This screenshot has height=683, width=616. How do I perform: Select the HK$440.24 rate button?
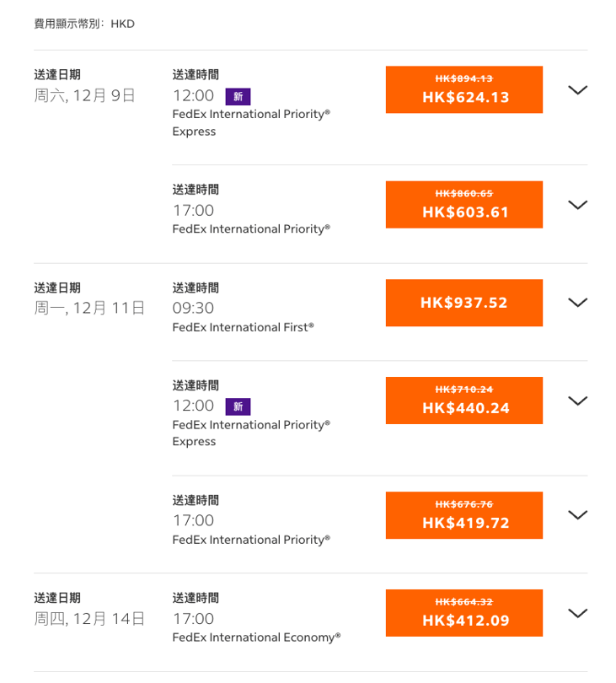464,401
